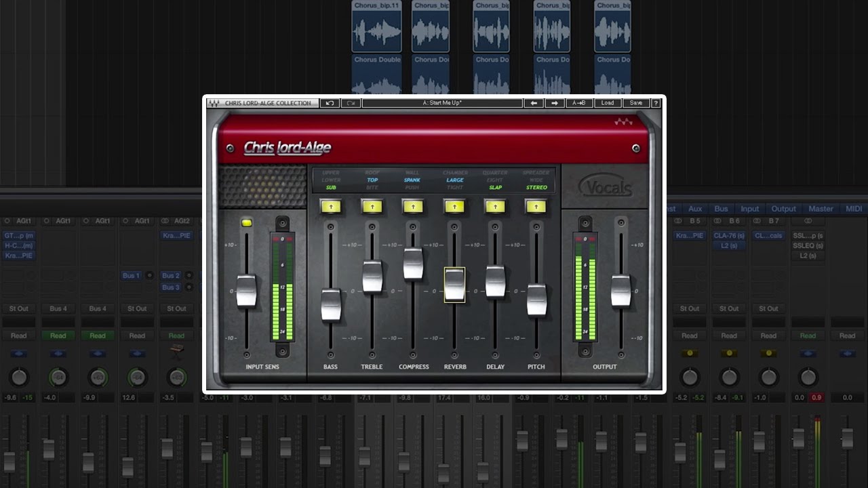Toggle the Bass mode button above fader
Image resolution: width=868 pixels, height=488 pixels.
point(331,206)
